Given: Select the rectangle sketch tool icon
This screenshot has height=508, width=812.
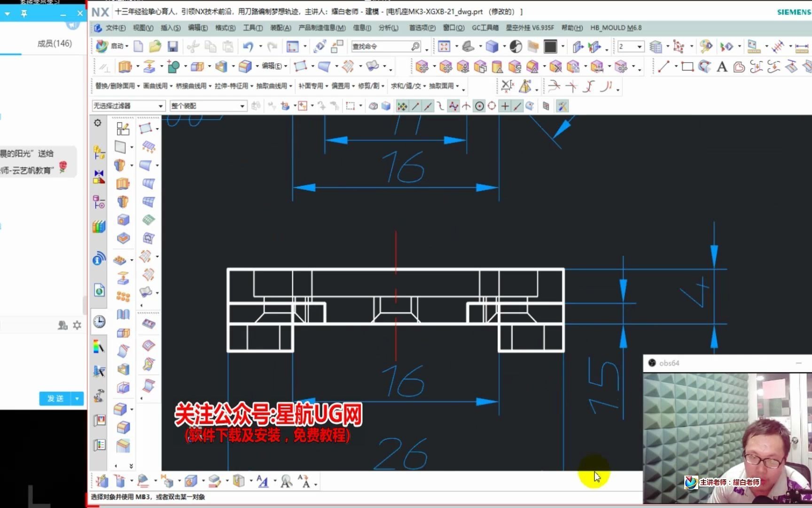Looking at the screenshot, I should click(x=688, y=67).
